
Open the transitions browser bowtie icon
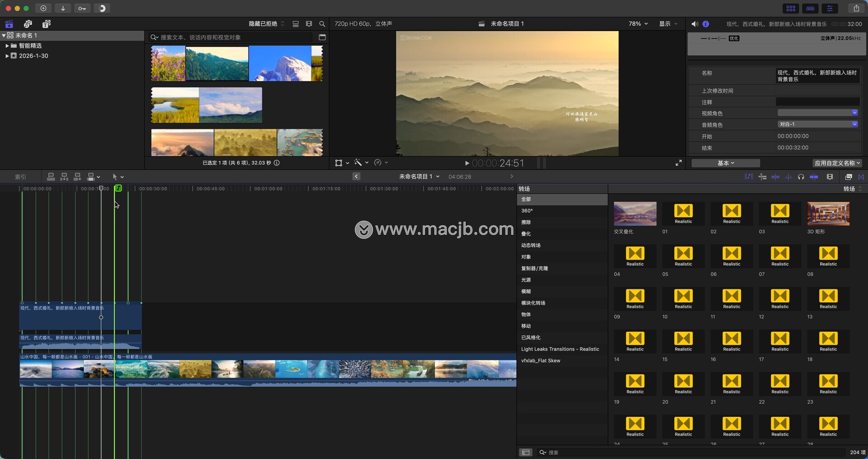pos(861,177)
